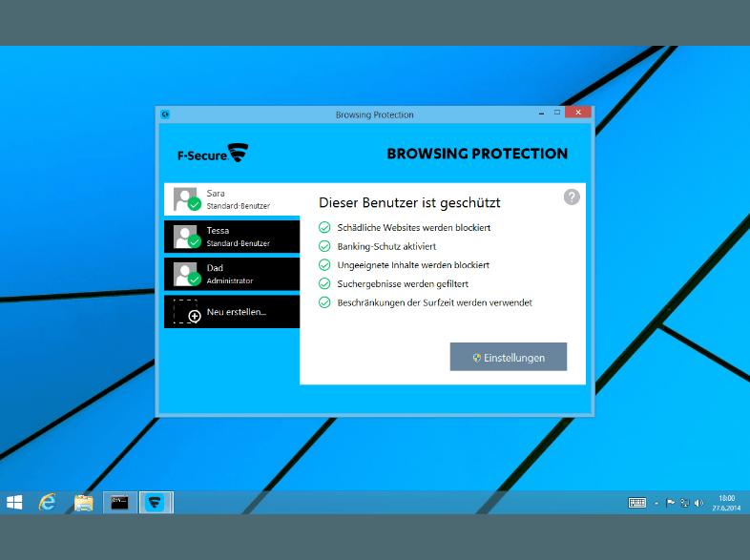
Task: Open the touch keyboard tray icon
Action: pyautogui.click(x=637, y=503)
